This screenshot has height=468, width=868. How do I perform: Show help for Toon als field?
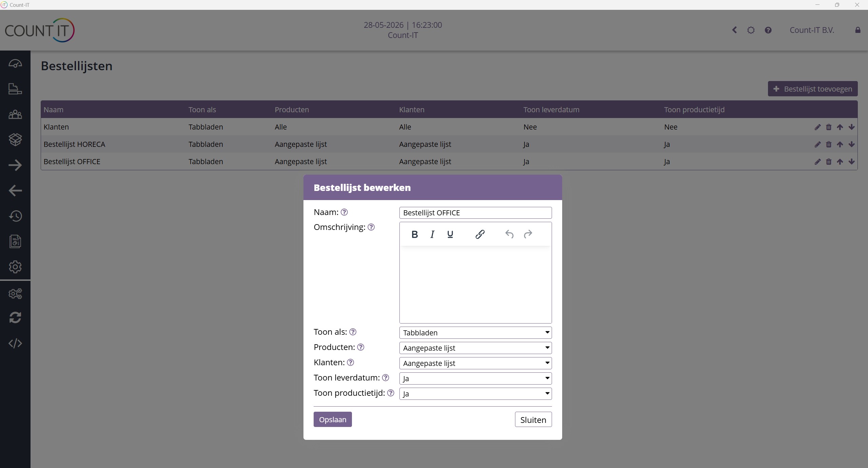(x=353, y=332)
